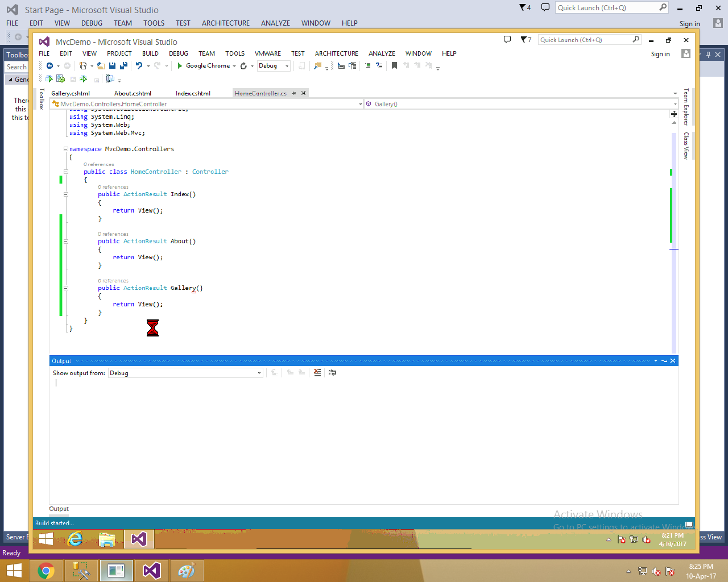Image resolution: width=728 pixels, height=582 pixels.
Task: Open the Debug configuration dropdown
Action: pos(286,65)
